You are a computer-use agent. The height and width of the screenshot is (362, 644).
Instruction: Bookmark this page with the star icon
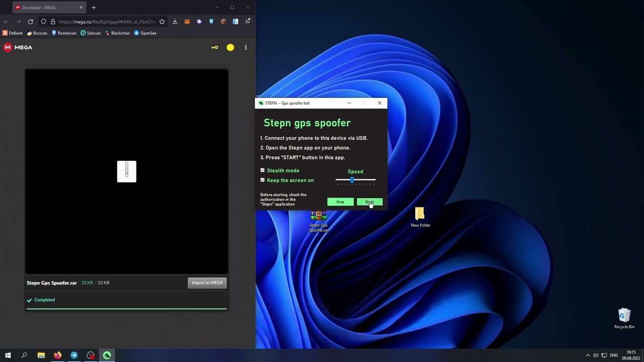point(162,22)
